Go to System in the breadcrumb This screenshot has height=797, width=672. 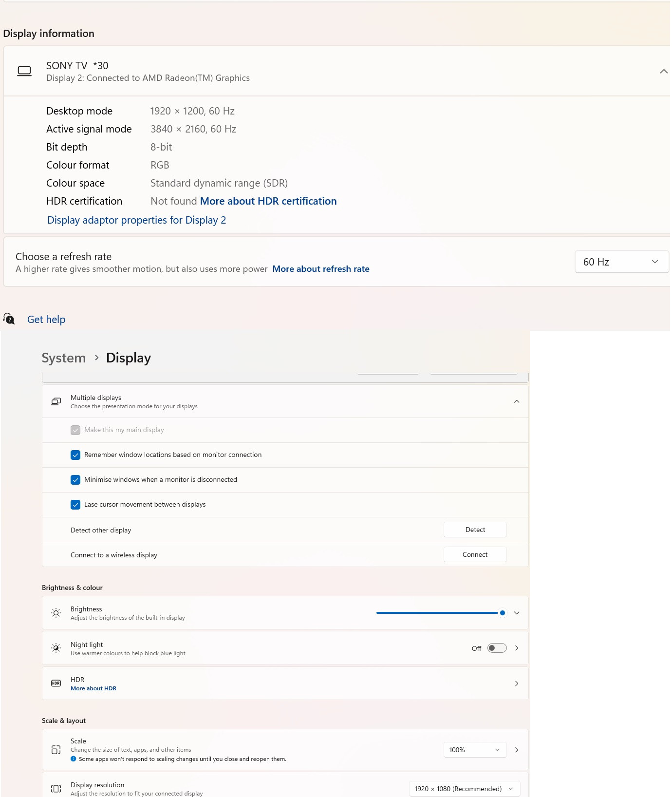64,358
